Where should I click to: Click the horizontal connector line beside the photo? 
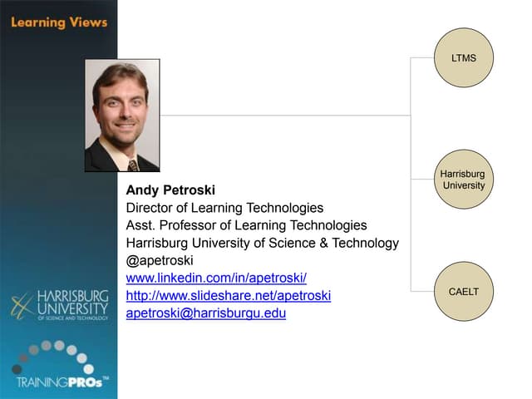pos(283,115)
